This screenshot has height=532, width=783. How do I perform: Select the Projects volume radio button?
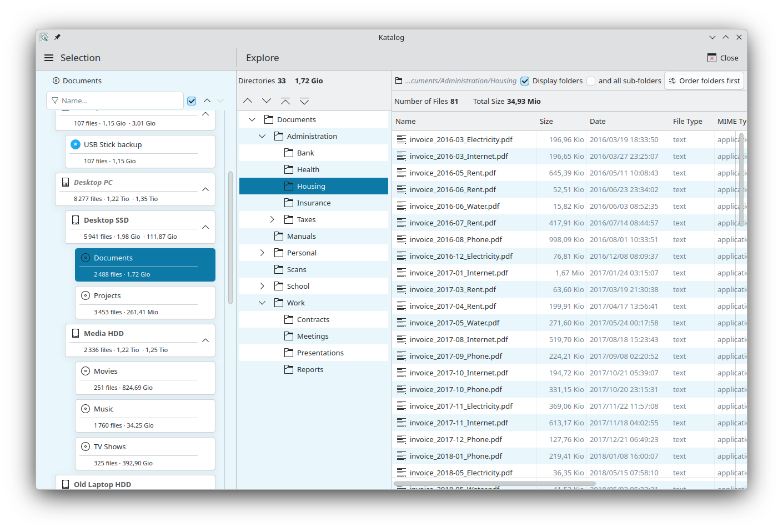point(86,295)
